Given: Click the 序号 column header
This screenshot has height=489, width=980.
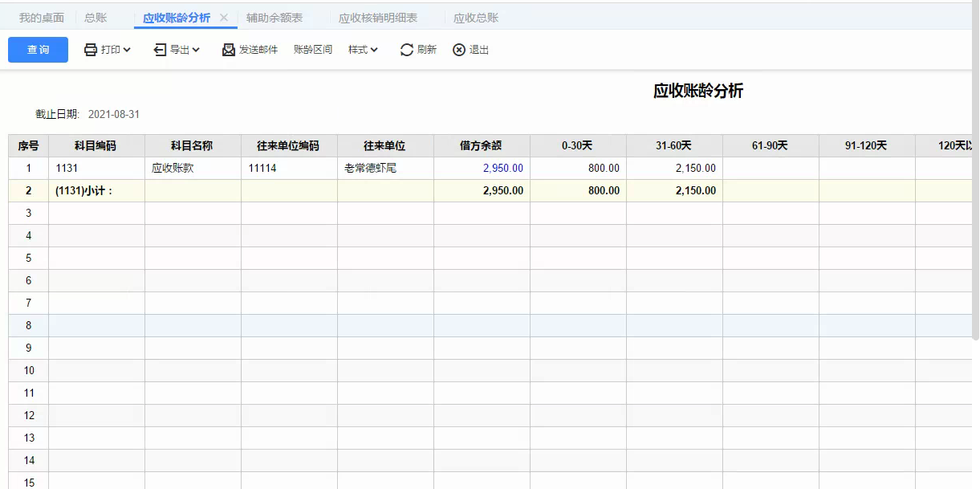Looking at the screenshot, I should pos(28,145).
